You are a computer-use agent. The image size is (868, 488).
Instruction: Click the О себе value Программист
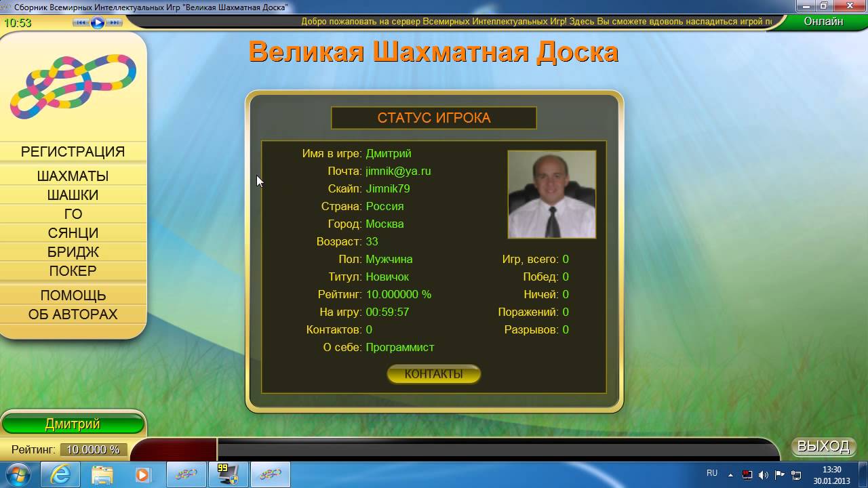click(400, 347)
